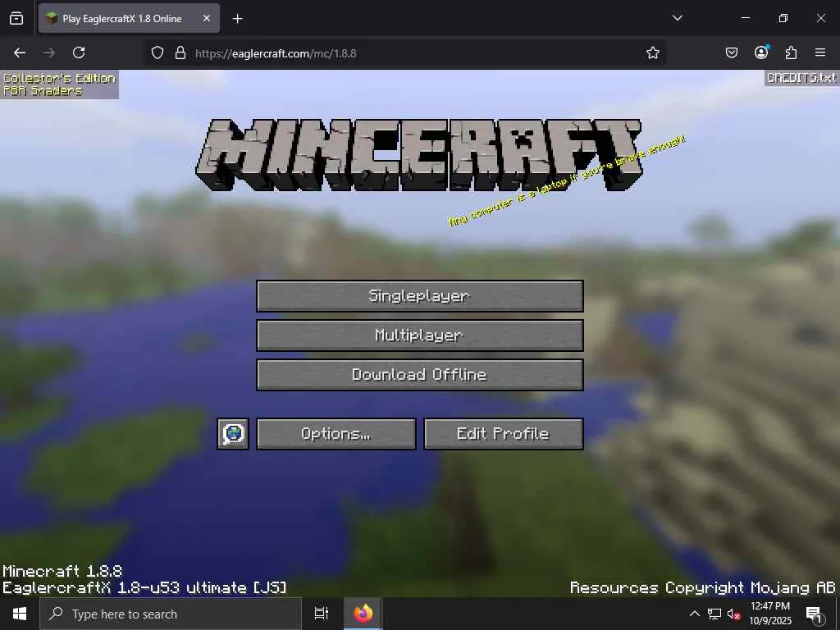Select the Play EaglercraftX 1.8 Online tab
The image size is (840, 630).
[129, 18]
